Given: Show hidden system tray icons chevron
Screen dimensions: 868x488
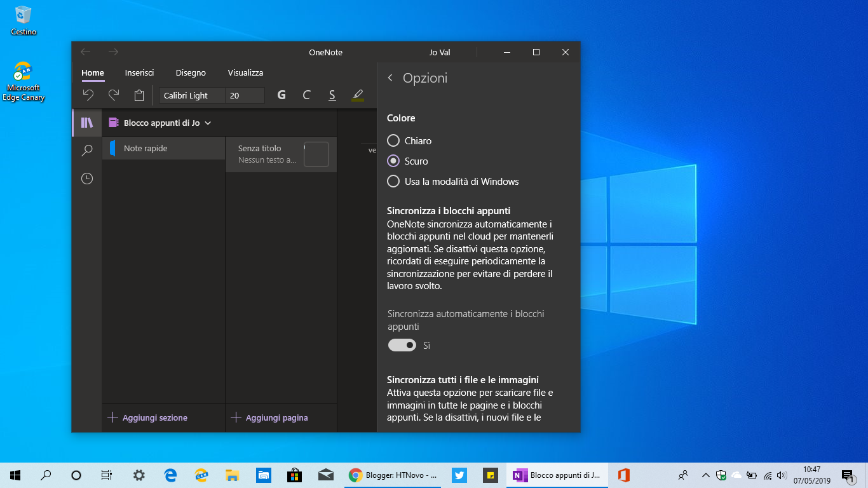Looking at the screenshot, I should point(705,475).
